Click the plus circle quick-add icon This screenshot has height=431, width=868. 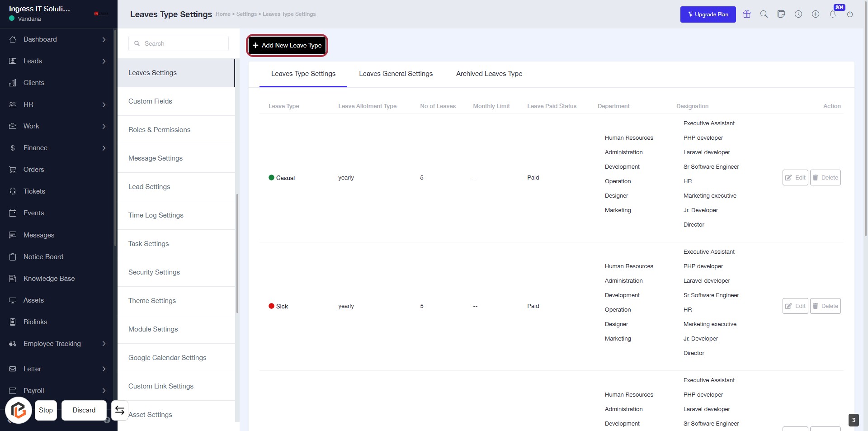(x=816, y=14)
